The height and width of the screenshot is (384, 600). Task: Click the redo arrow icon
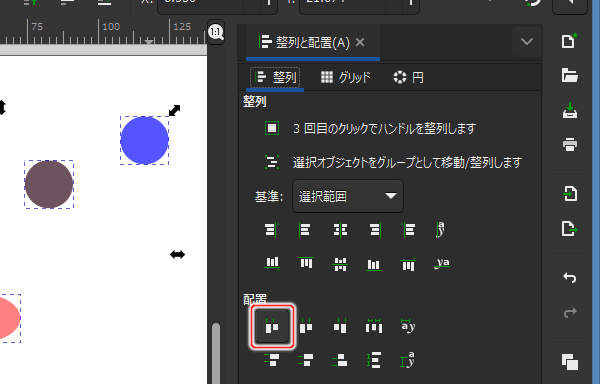point(570,312)
